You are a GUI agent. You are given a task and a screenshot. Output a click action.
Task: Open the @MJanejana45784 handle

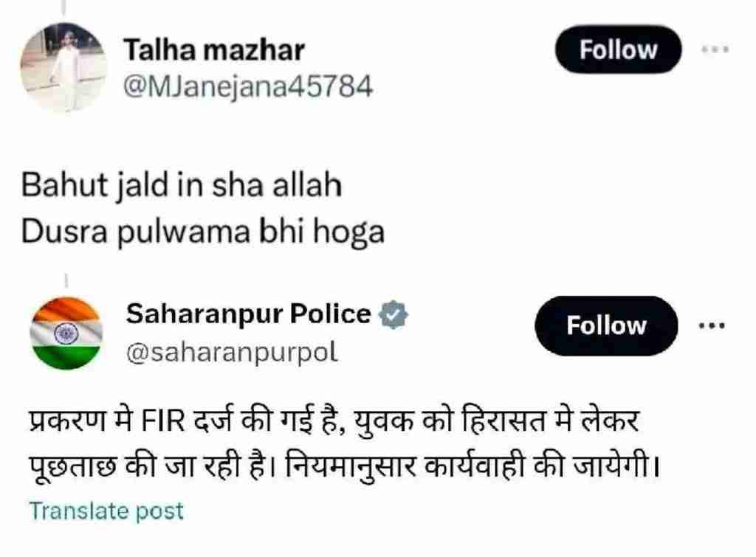click(x=248, y=87)
